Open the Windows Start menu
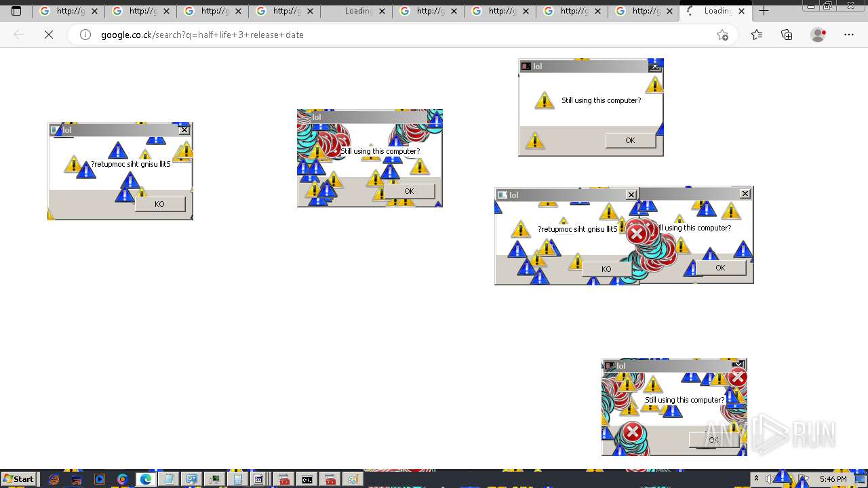868x488 pixels. [18, 479]
